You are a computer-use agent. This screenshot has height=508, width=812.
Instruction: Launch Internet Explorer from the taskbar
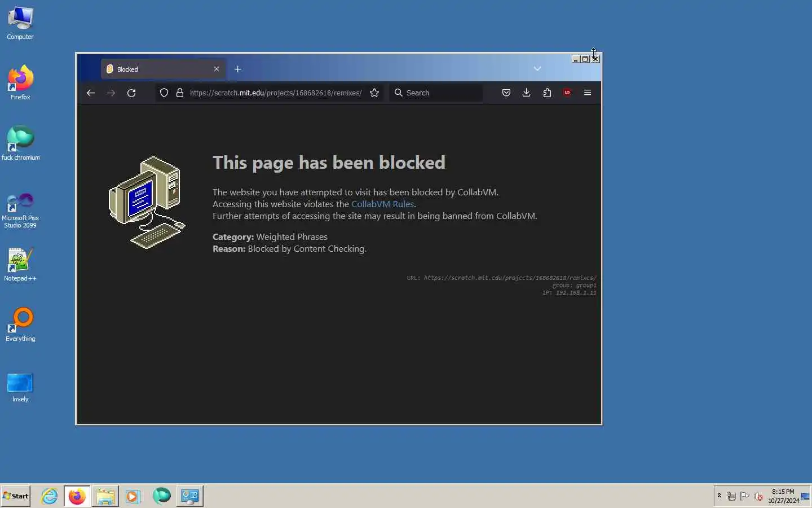pyautogui.click(x=50, y=496)
